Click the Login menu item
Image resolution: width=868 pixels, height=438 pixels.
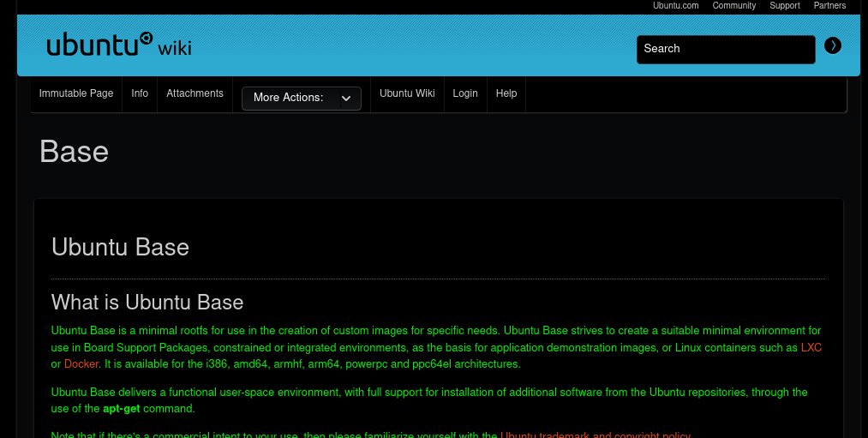pyautogui.click(x=465, y=93)
